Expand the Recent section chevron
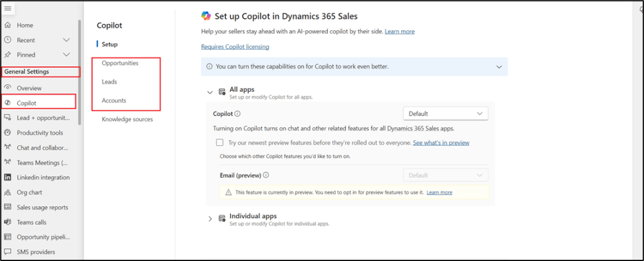This screenshot has width=644, height=261. 67,40
